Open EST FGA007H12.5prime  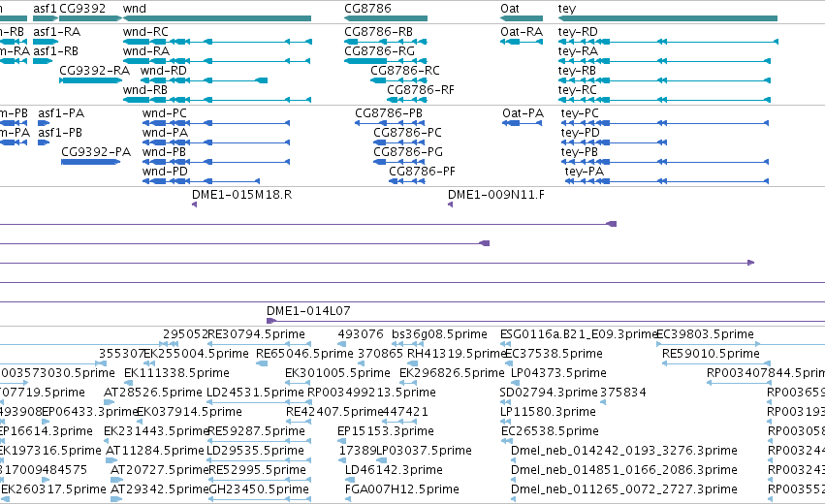pos(401,489)
